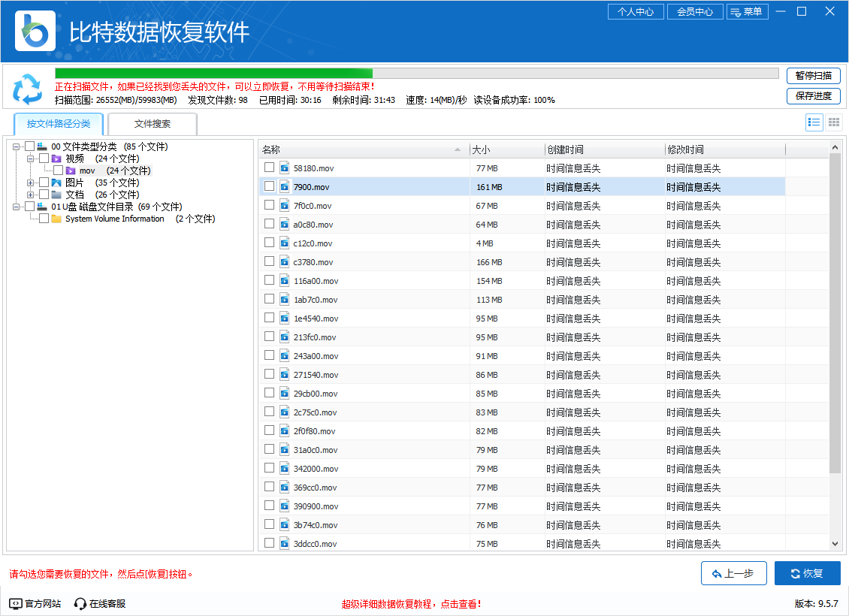Image resolution: width=849 pixels, height=616 pixels.
Task: Select mov (24 个文件) tree item
Action: click(115, 171)
